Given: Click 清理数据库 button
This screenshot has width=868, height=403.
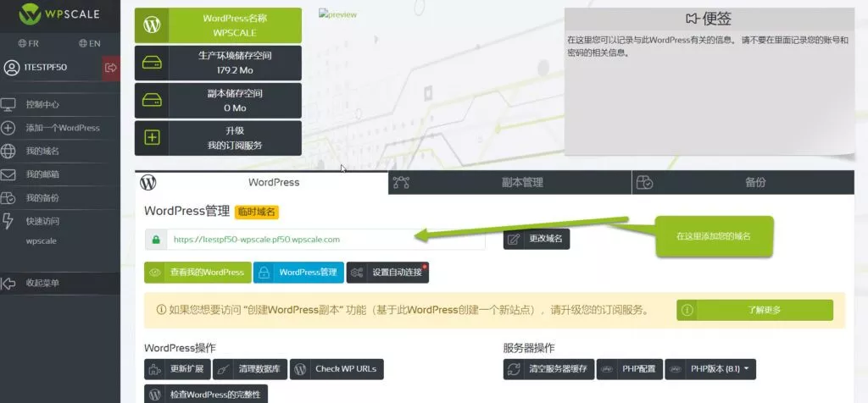Looking at the screenshot, I should [250, 369].
